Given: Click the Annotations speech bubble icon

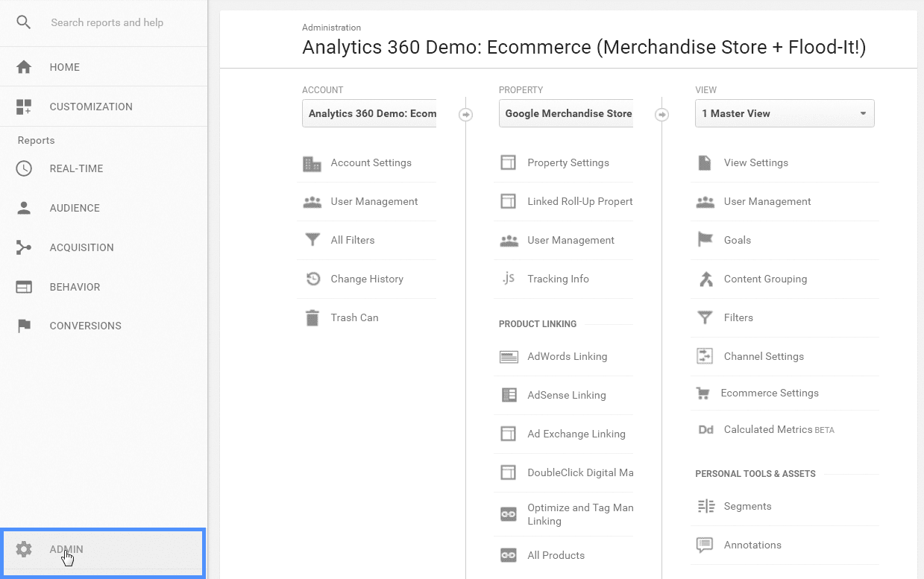Looking at the screenshot, I should point(705,545).
